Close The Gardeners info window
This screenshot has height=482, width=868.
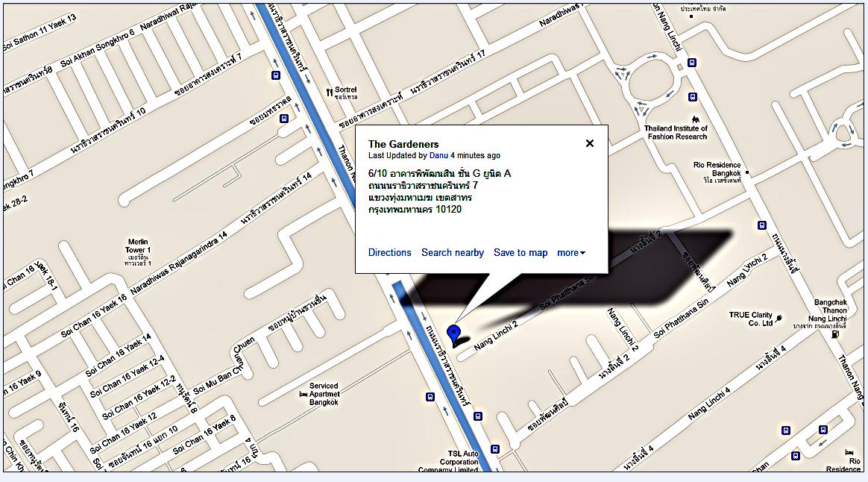[x=589, y=143]
